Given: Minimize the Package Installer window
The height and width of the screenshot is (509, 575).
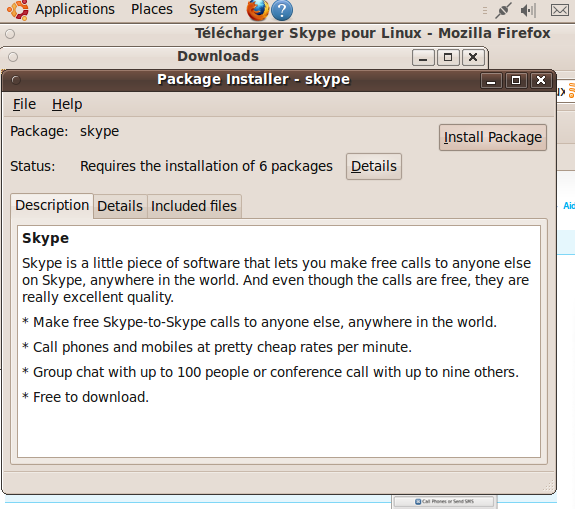Looking at the screenshot, I should coord(491,80).
